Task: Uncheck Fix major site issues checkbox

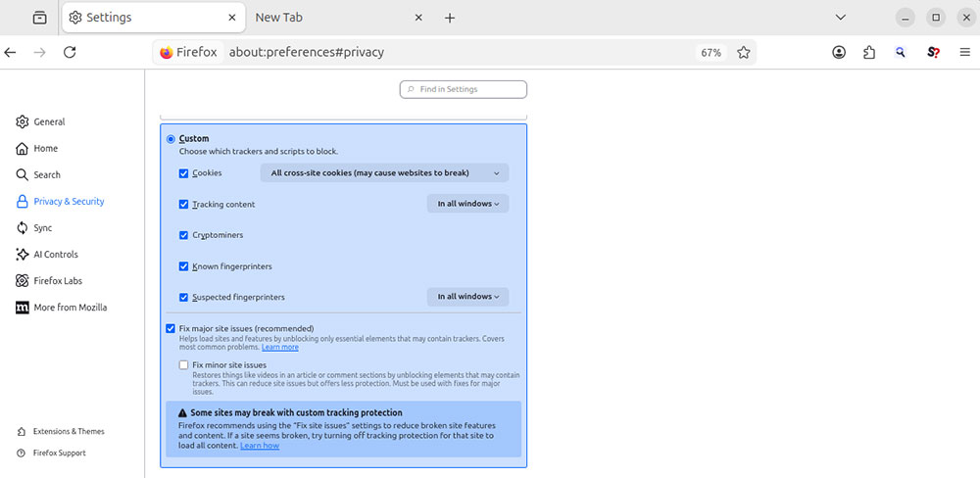Action: point(171,328)
